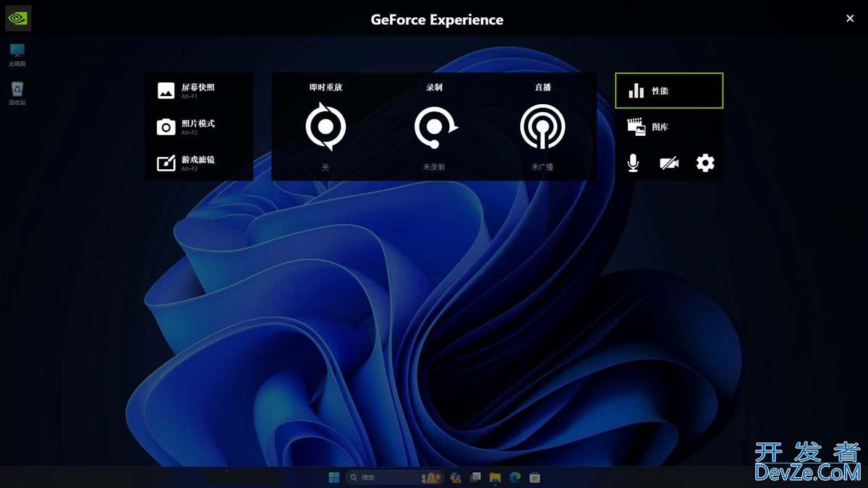The image size is (868, 488).
Task: Select the 直播 label
Action: point(542,87)
